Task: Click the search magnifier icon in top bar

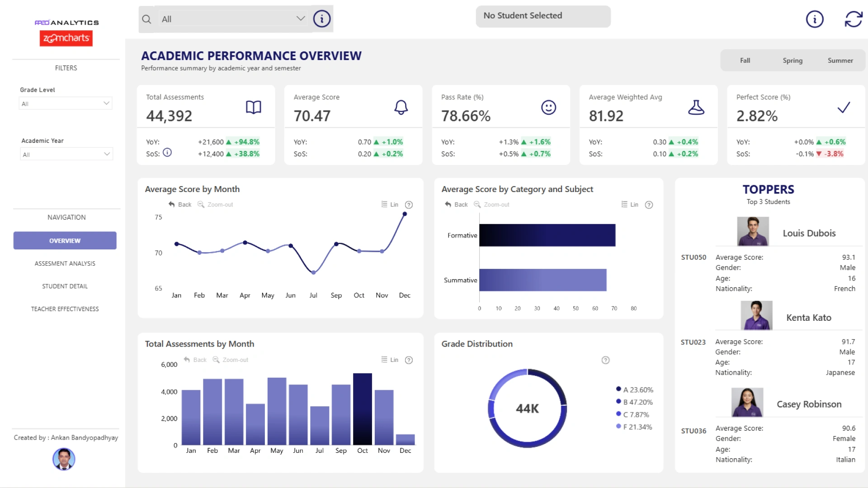Action: [146, 19]
